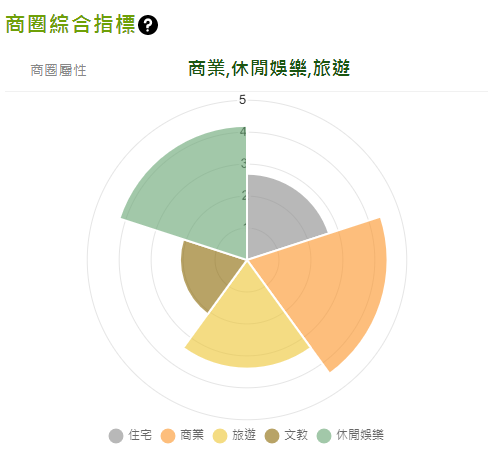Image resolution: width=488 pixels, height=470 pixels.
Task: Click the axis scale label 5
Action: click(242, 100)
